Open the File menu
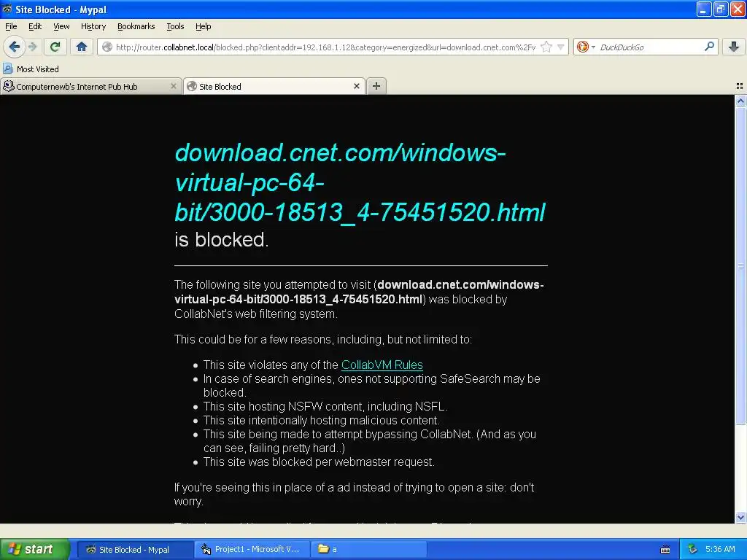747x560 pixels. click(x=11, y=26)
